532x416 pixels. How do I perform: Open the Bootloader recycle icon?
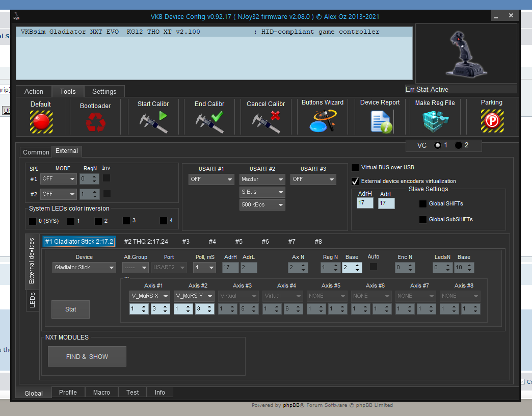(95, 122)
